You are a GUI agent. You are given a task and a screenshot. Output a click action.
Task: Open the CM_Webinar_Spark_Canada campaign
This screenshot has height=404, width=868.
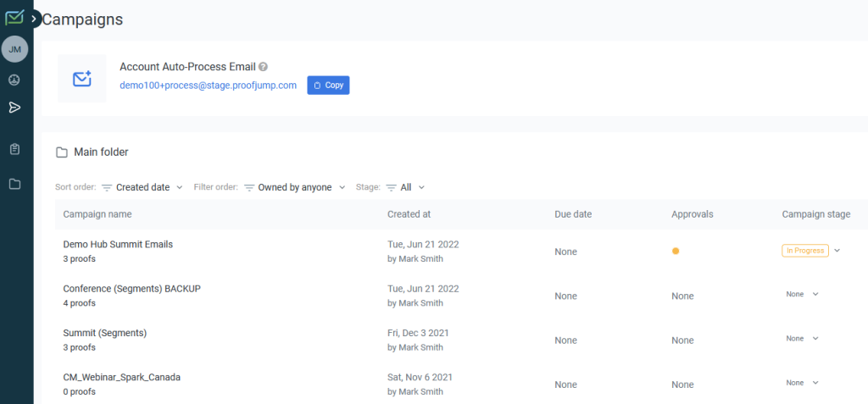pos(122,377)
